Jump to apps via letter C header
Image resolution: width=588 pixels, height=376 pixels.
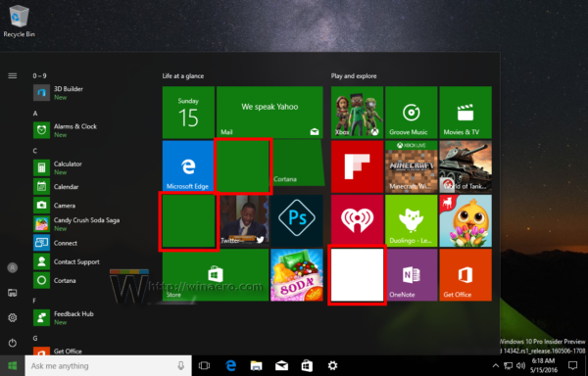[x=35, y=151]
